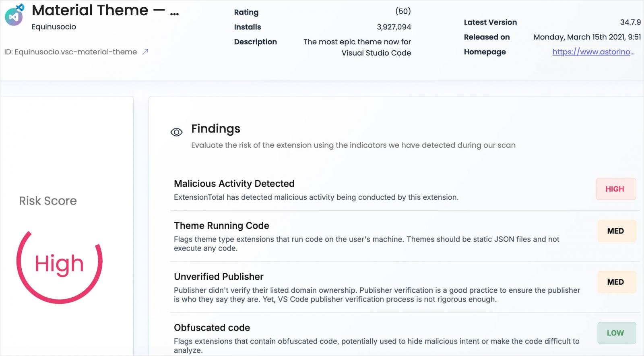Click the HIGH severity badge for Malicious Activity
Viewport: 644px width, 356px height.
pyautogui.click(x=616, y=189)
